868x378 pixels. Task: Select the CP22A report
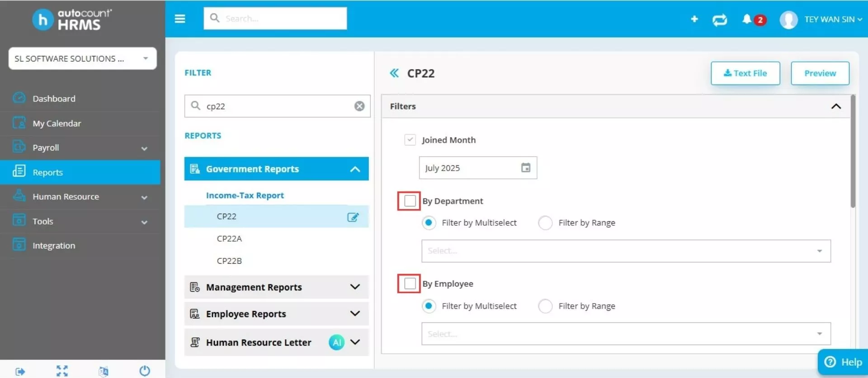(229, 238)
